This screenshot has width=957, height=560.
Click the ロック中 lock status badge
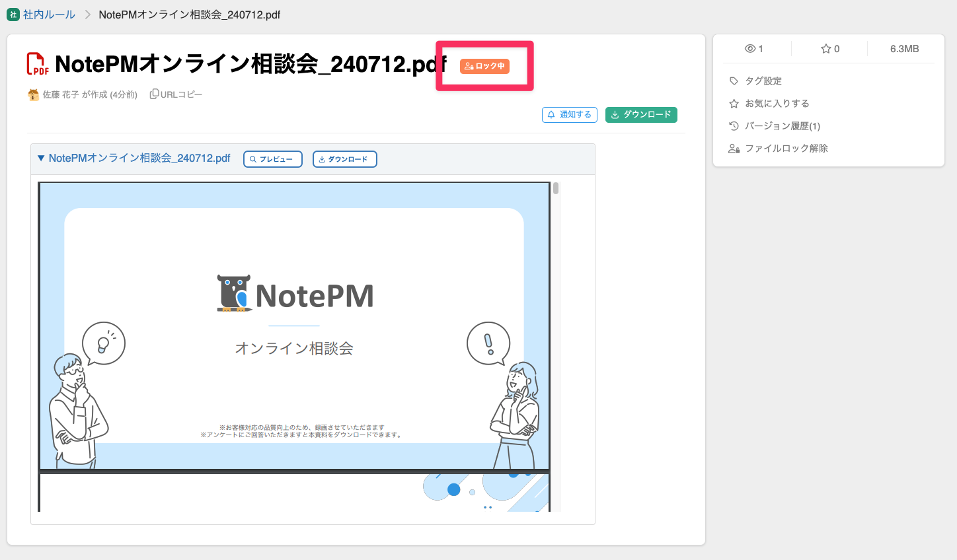pos(484,66)
